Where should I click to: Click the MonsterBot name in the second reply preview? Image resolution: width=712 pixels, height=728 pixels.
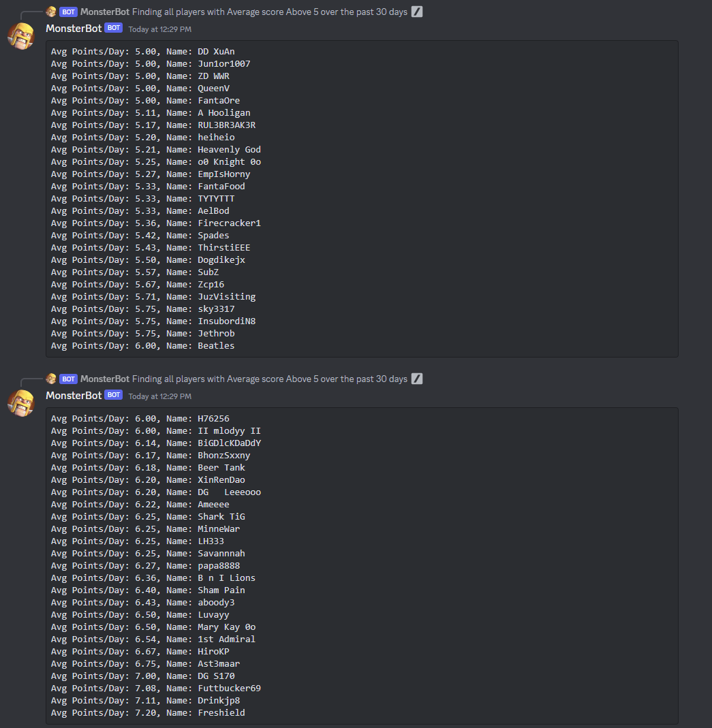tap(104, 379)
